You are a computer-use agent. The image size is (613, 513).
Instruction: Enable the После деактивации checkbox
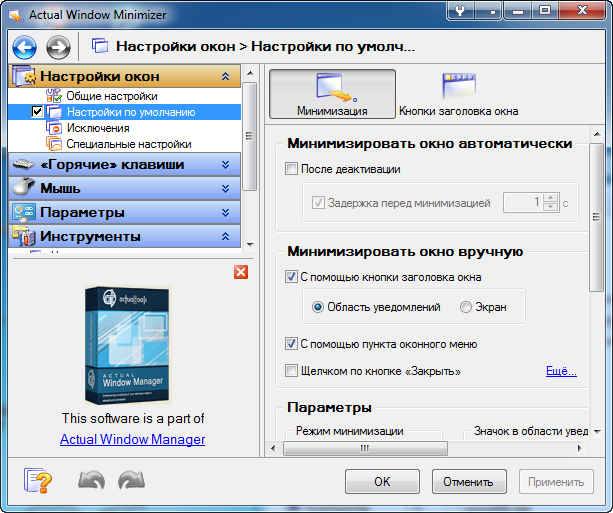pos(292,169)
